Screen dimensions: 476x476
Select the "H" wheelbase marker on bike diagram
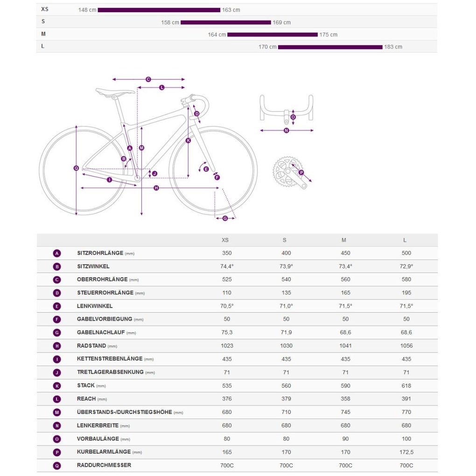(156, 188)
